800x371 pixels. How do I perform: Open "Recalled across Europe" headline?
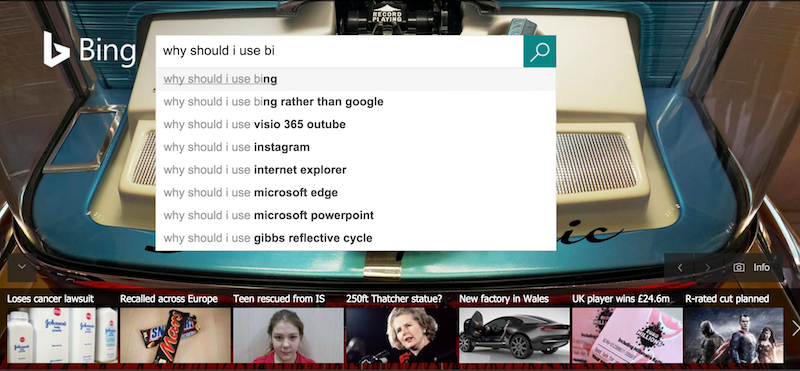169,299
